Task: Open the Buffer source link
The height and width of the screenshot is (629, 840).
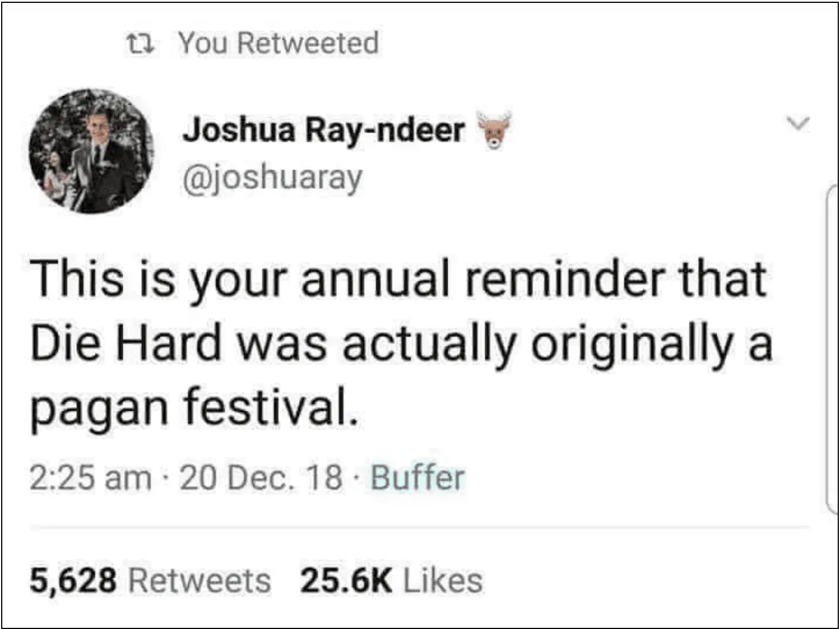Action: pyautogui.click(x=417, y=478)
